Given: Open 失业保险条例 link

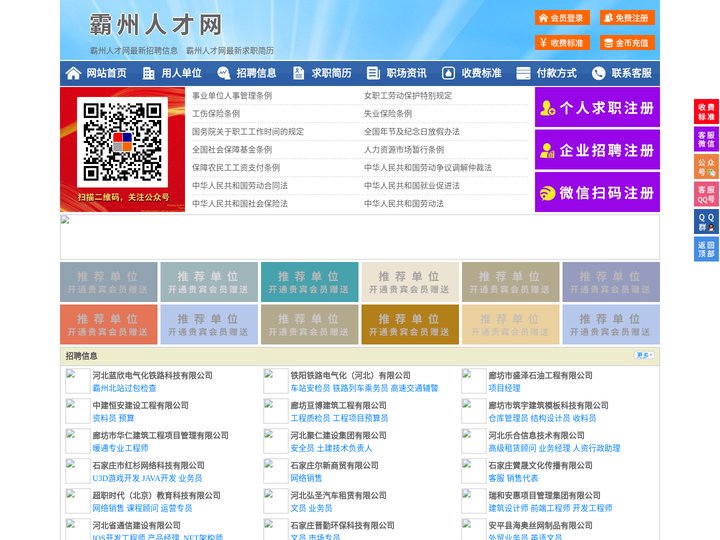Looking at the screenshot, I should coord(388,113).
